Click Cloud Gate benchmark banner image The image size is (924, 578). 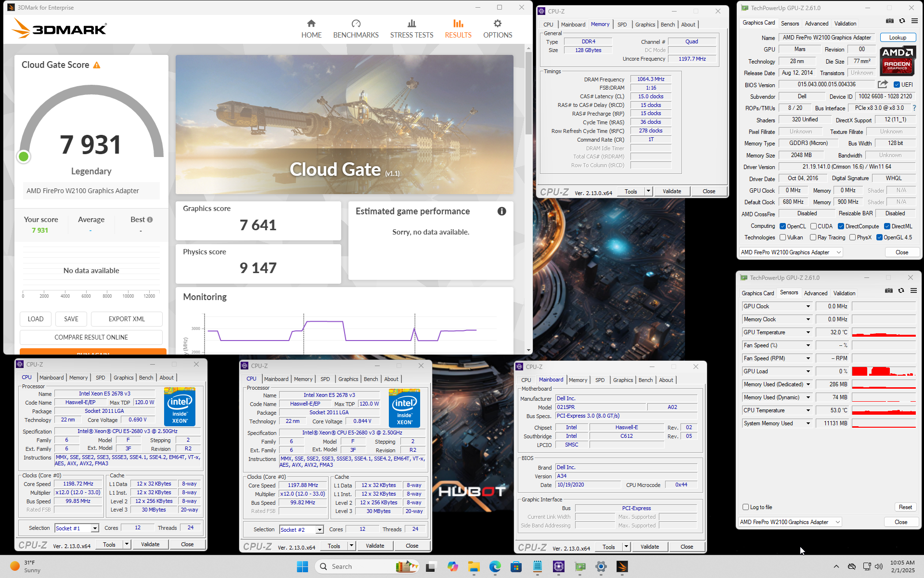[x=345, y=124]
